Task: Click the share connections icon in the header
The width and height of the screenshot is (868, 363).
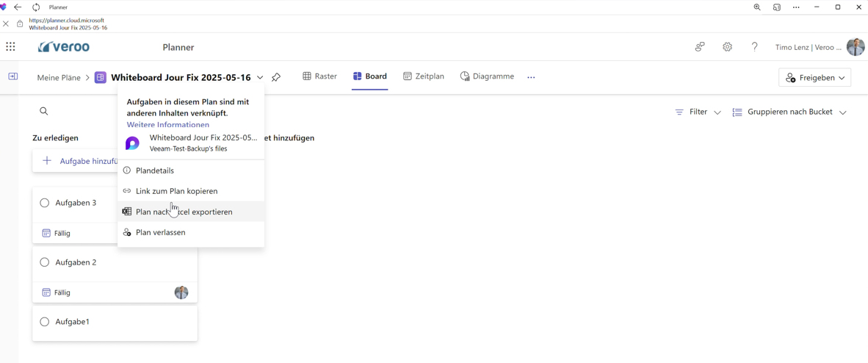Action: 700,47
